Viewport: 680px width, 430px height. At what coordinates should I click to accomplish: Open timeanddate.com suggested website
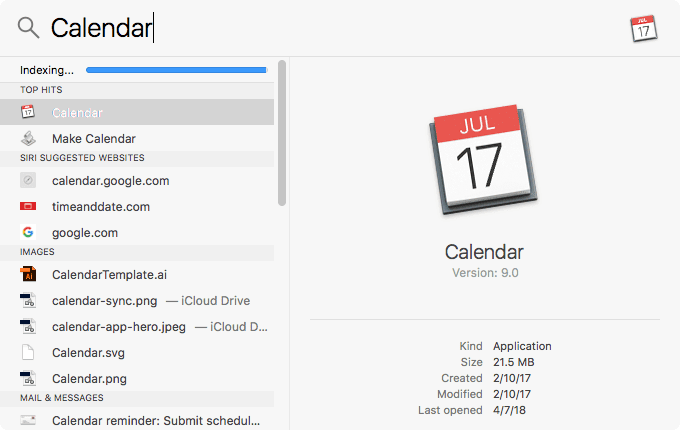coord(137,206)
